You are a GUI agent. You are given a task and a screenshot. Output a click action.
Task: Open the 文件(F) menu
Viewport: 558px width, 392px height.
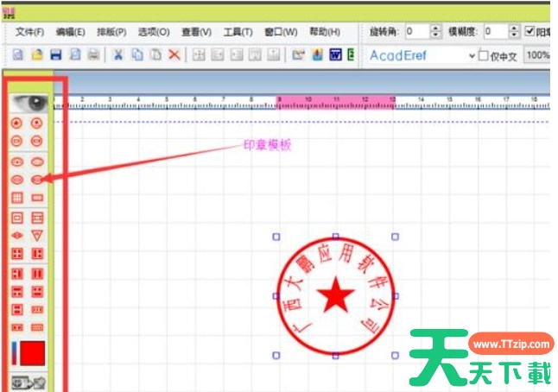30,32
